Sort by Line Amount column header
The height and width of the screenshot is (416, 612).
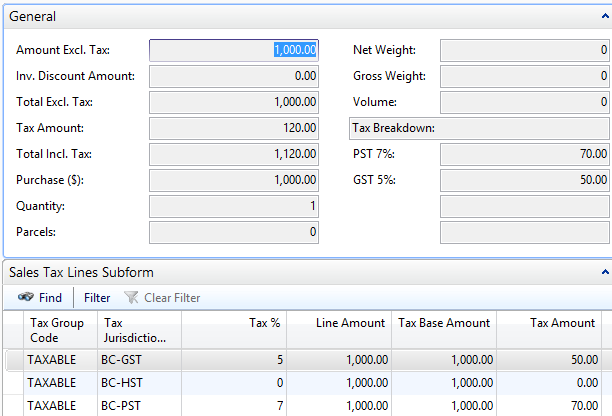(x=339, y=330)
